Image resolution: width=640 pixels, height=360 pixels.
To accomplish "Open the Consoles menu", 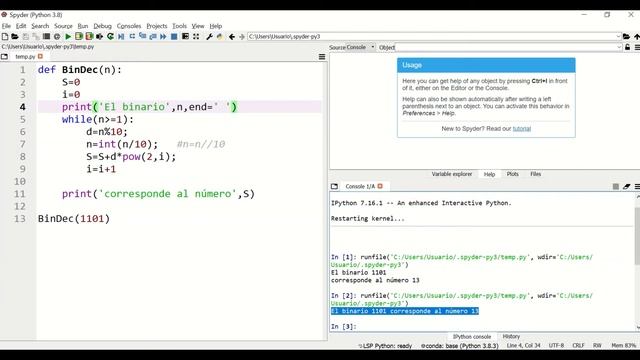I will pos(129,26).
